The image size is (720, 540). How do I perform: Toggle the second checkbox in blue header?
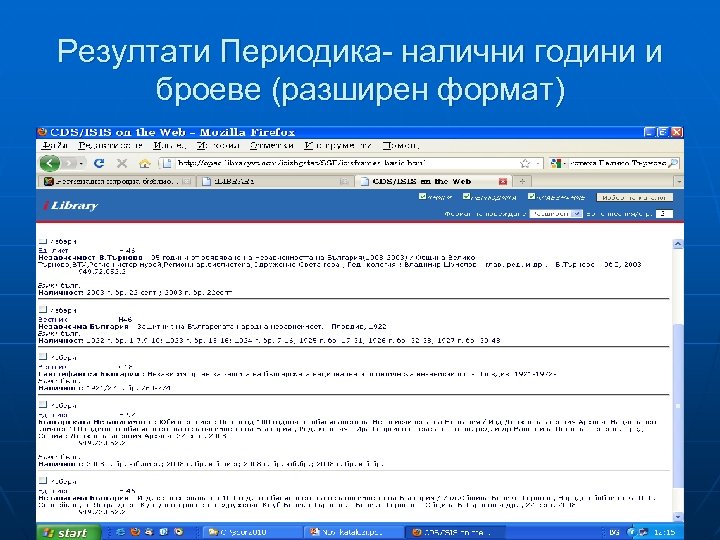coord(467,197)
